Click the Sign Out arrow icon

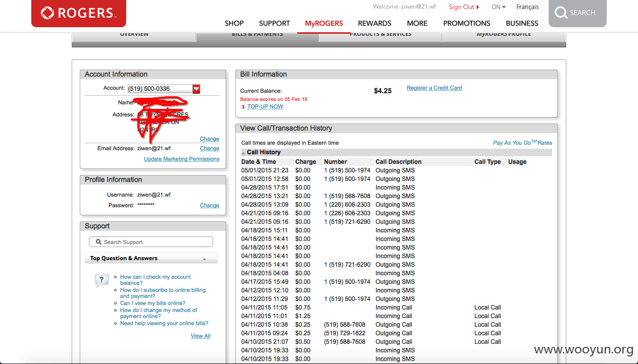(478, 7)
